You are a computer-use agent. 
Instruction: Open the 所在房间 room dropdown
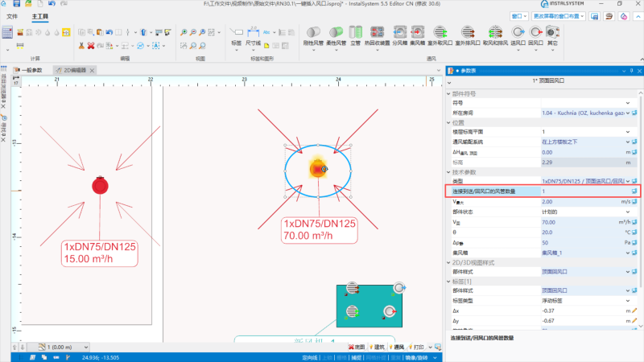tap(628, 113)
